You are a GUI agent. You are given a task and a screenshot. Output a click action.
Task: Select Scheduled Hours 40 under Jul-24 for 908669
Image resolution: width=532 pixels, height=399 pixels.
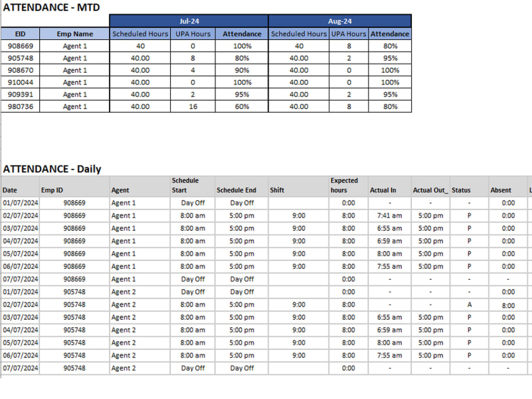pos(140,46)
